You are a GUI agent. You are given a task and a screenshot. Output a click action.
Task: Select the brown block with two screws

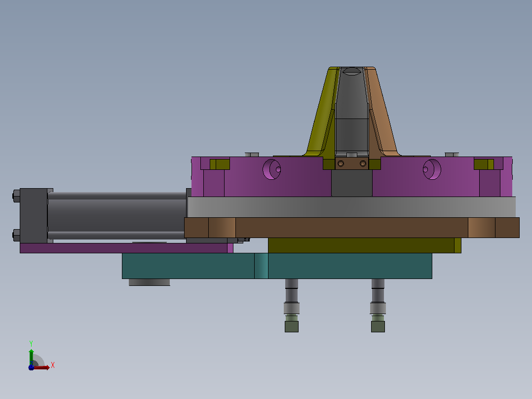pyautogui.click(x=351, y=163)
